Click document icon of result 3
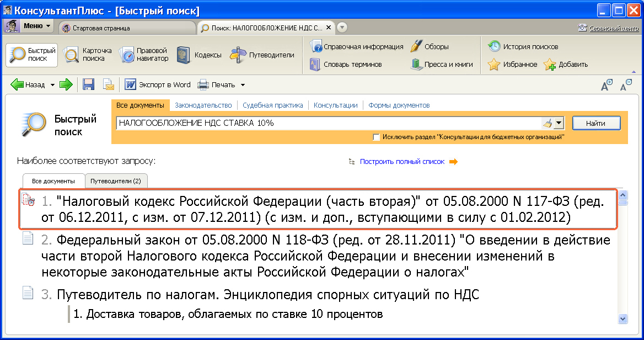This screenshot has height=340, width=644. [x=28, y=293]
